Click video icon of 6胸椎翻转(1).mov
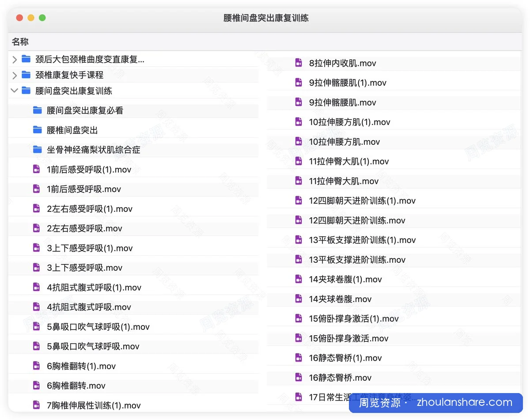530x420 pixels. (x=37, y=366)
